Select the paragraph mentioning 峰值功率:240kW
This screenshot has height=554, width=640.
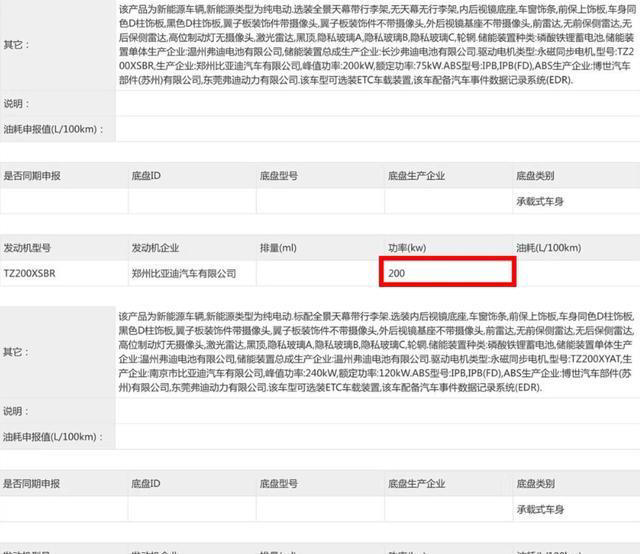(376, 352)
